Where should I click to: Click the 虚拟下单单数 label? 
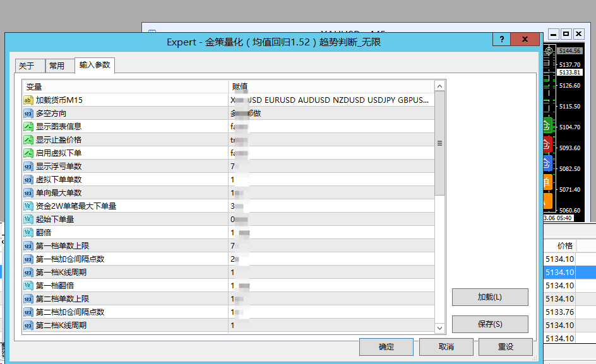pos(59,180)
